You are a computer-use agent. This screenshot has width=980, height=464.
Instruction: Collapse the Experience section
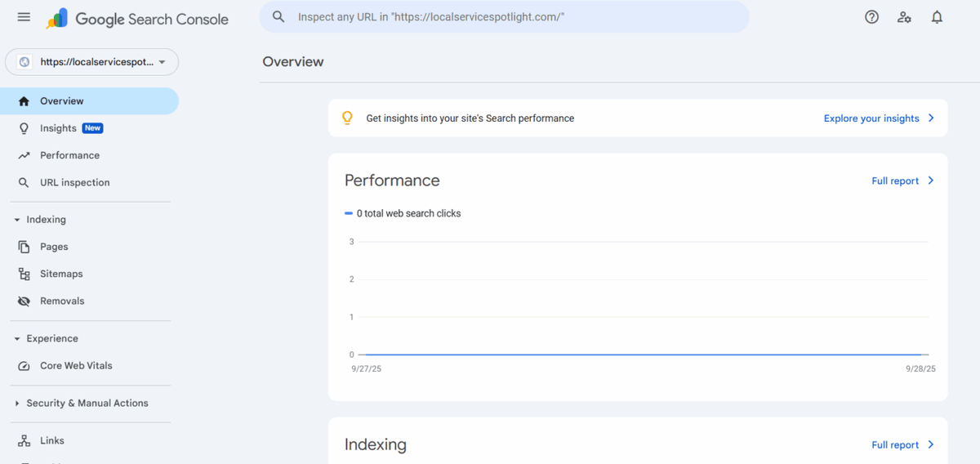pyautogui.click(x=17, y=339)
